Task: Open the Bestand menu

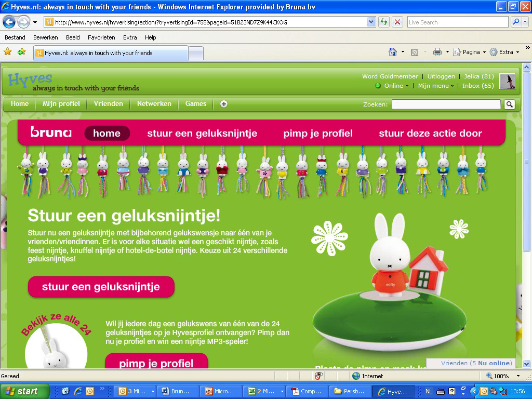Action: coord(15,37)
